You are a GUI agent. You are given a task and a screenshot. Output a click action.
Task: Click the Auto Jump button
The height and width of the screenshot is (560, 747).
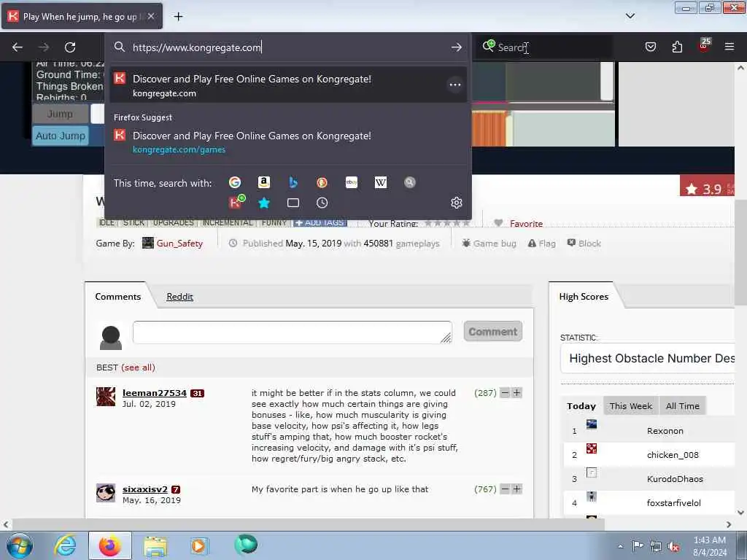(61, 136)
